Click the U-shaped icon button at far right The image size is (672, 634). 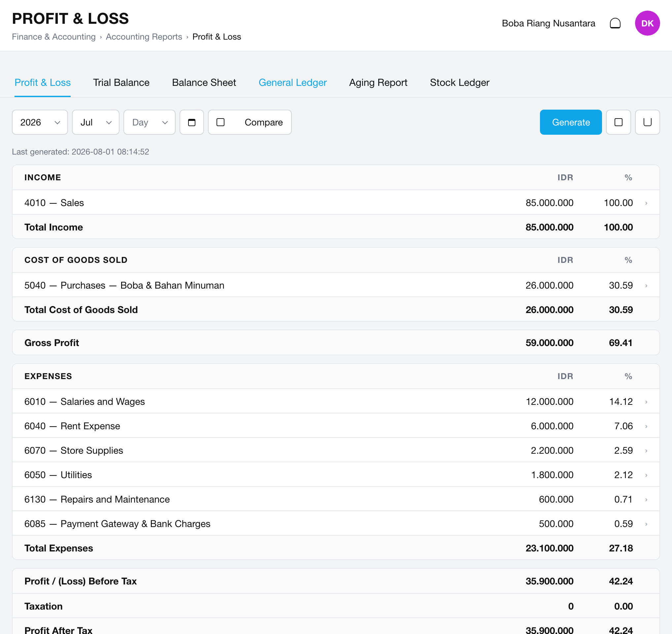click(647, 122)
